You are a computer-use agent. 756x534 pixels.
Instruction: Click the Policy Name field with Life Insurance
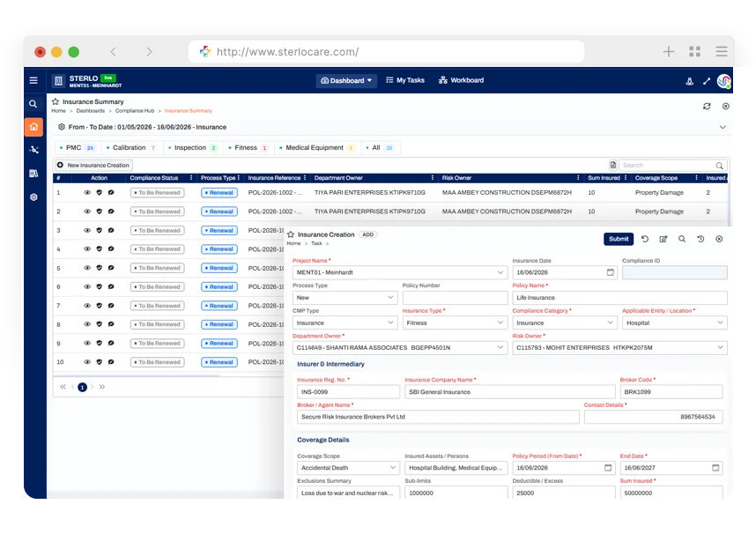coord(619,298)
